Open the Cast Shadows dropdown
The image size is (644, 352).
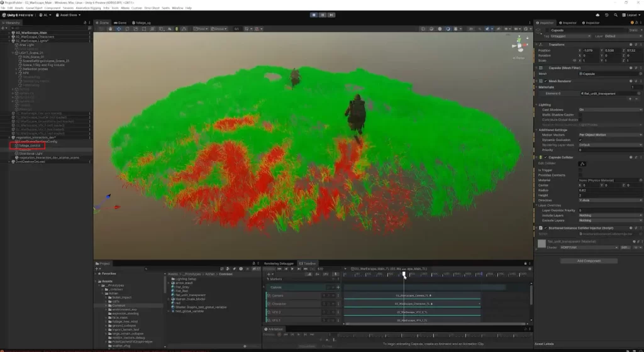tap(609, 109)
